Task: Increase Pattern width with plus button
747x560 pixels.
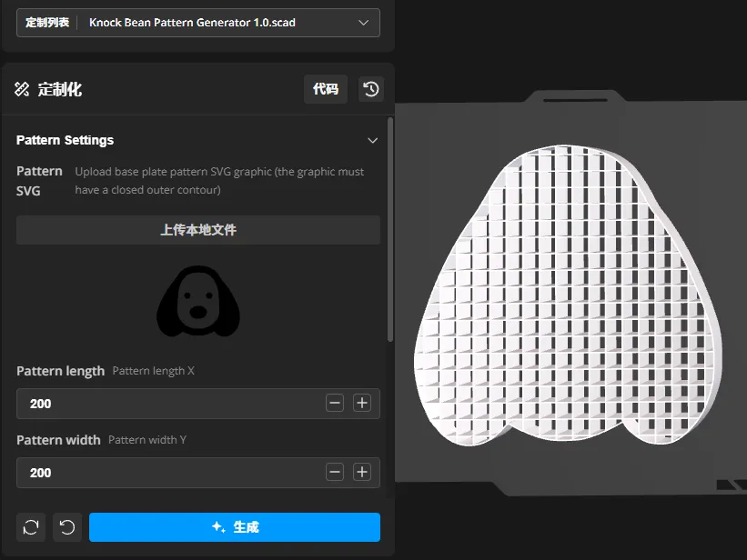Action: (x=362, y=473)
